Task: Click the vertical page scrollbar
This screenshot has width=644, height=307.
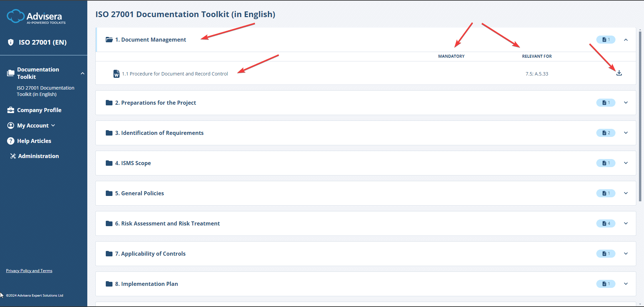Action: [x=640, y=117]
